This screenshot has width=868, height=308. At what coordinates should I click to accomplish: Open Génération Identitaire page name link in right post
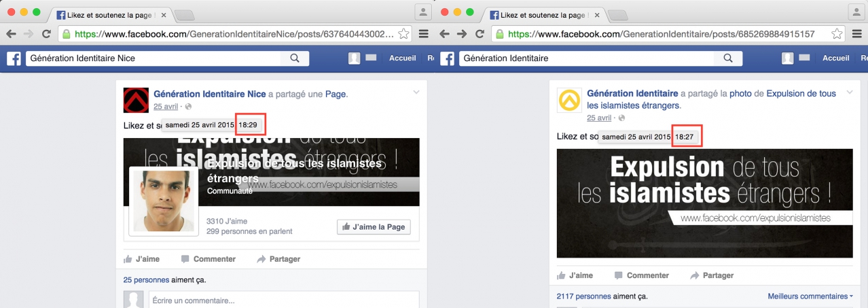coord(632,94)
